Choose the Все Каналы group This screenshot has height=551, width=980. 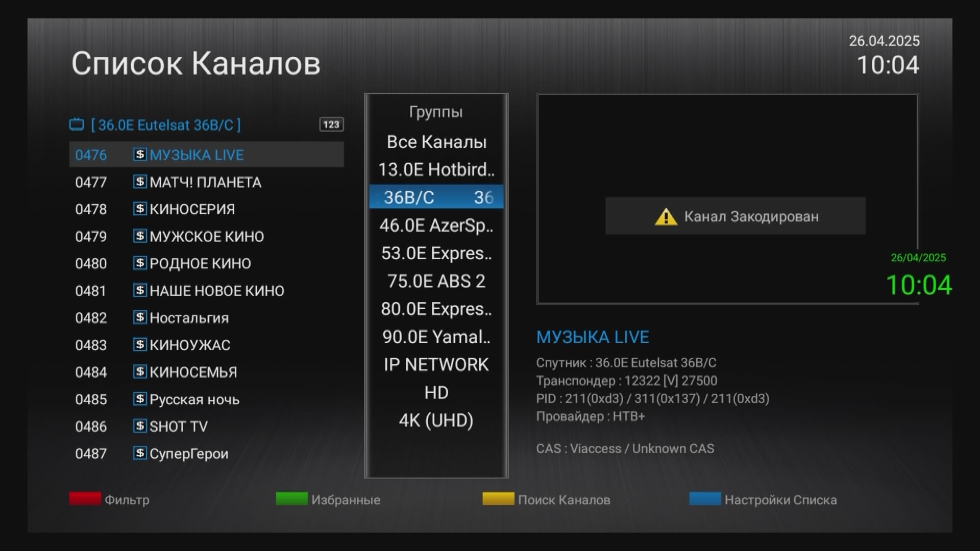tap(436, 141)
